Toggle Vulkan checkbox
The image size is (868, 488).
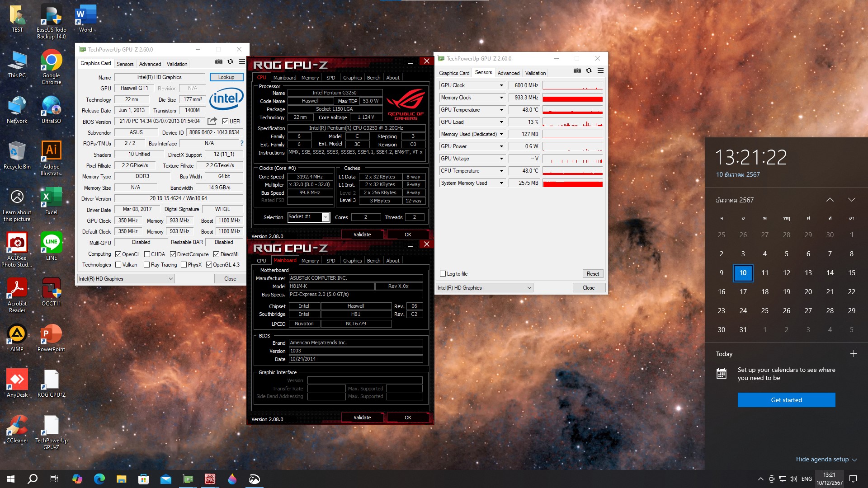tap(118, 265)
